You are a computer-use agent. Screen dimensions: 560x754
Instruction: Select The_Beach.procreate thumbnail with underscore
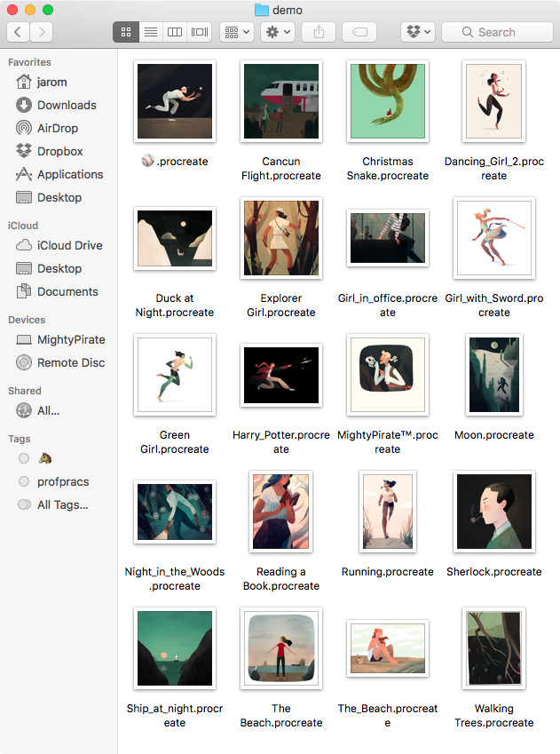point(388,648)
